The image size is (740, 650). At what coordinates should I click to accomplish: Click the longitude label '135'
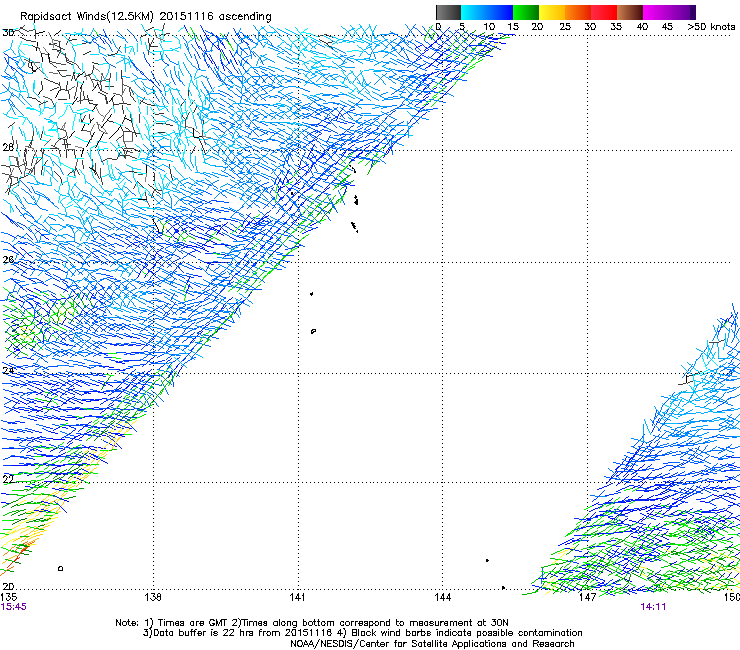(x=9, y=597)
